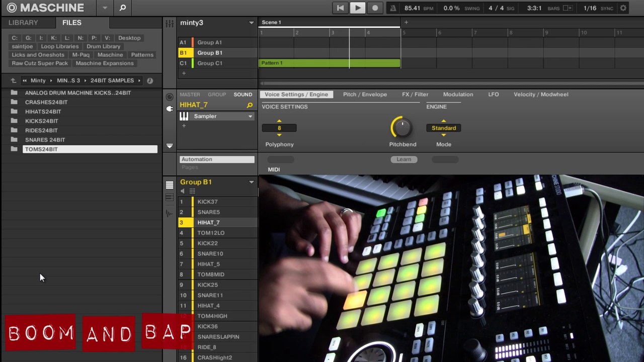Toggle the follow playhead icon
Viewport: 644px width, 362px height.
(x=568, y=8)
